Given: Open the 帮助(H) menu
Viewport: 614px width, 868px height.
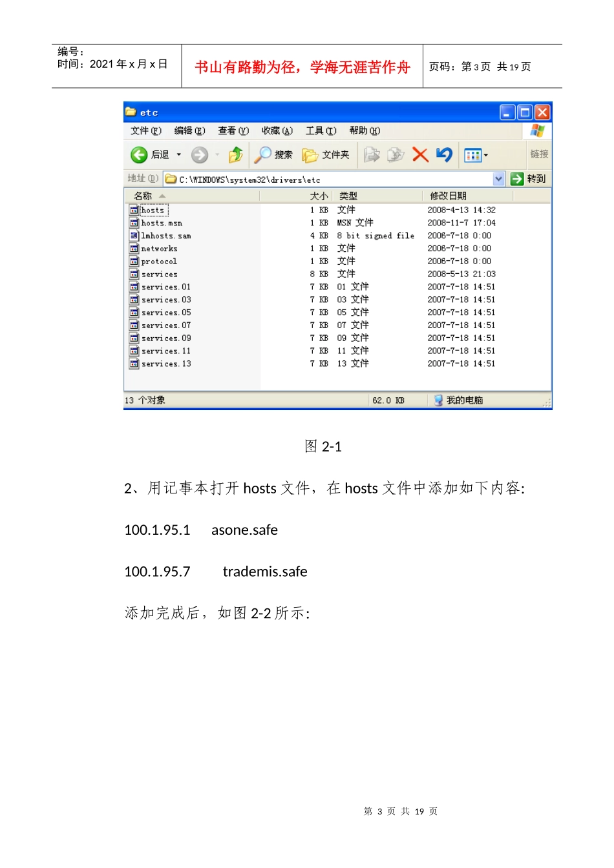Looking at the screenshot, I should [365, 130].
